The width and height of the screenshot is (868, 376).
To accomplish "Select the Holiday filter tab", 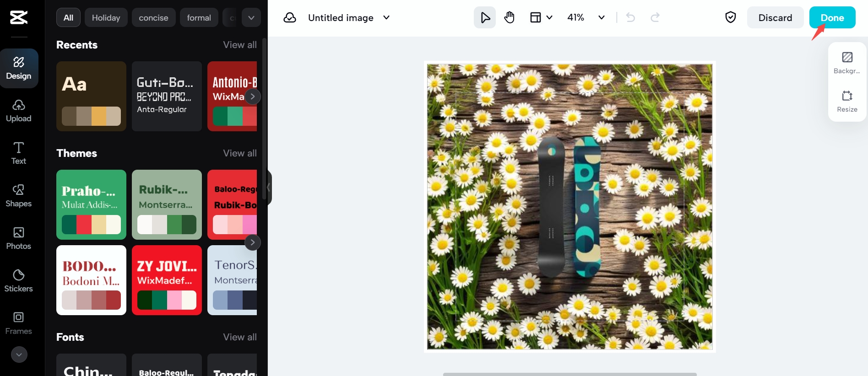I will pyautogui.click(x=106, y=18).
